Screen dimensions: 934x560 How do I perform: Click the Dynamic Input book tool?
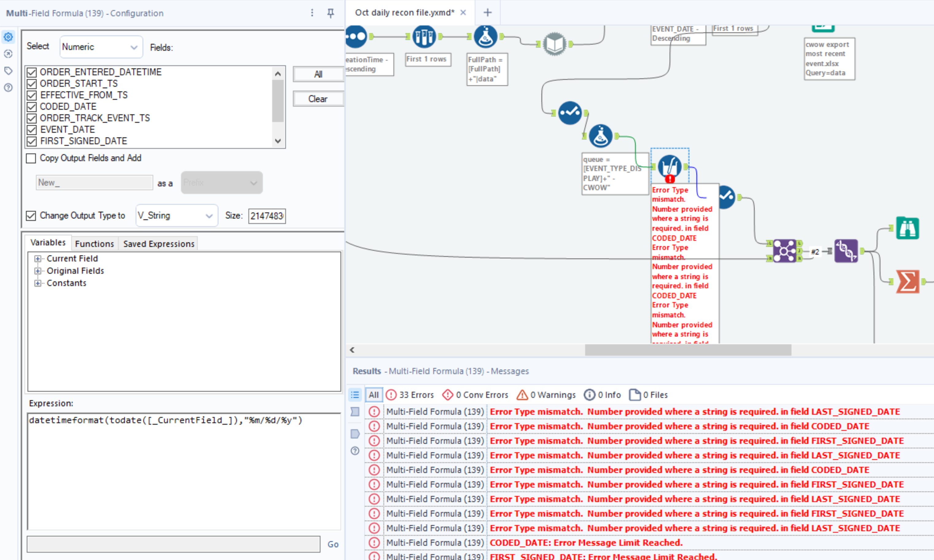coord(554,44)
